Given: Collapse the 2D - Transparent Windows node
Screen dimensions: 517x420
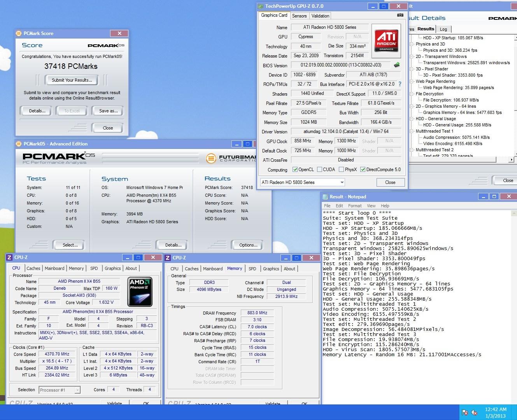Looking at the screenshot, I should [412, 56].
